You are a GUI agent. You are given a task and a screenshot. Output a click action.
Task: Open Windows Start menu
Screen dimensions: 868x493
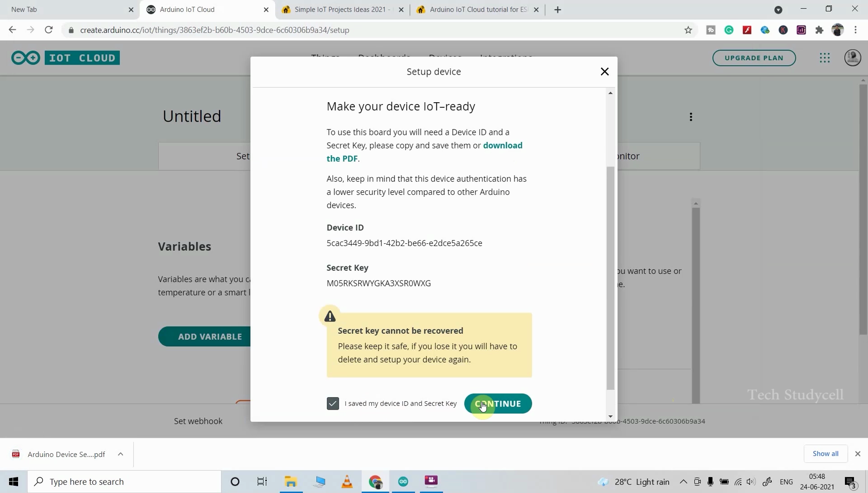[x=14, y=482]
